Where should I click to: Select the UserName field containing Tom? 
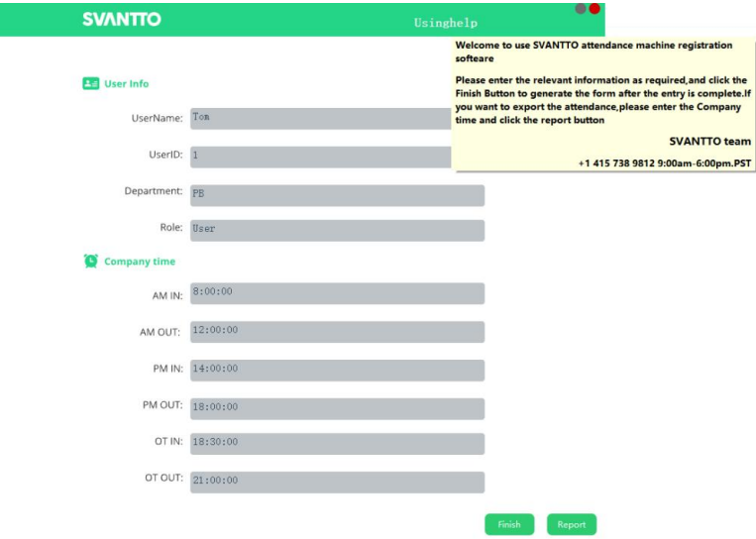click(321, 119)
